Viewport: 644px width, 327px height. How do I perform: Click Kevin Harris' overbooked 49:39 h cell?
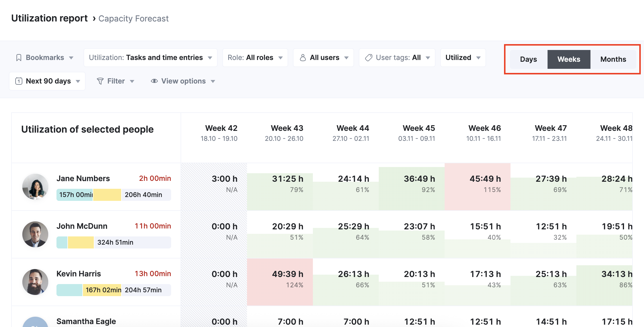click(280, 282)
